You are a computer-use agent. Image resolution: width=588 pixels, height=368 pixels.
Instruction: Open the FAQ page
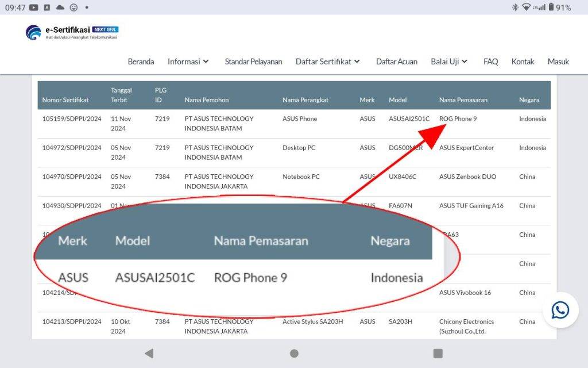coord(491,62)
